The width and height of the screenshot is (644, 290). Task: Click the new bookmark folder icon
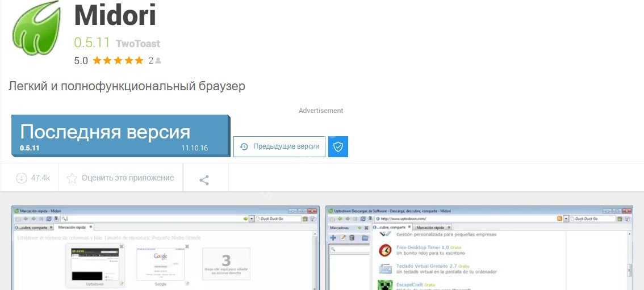(x=365, y=238)
